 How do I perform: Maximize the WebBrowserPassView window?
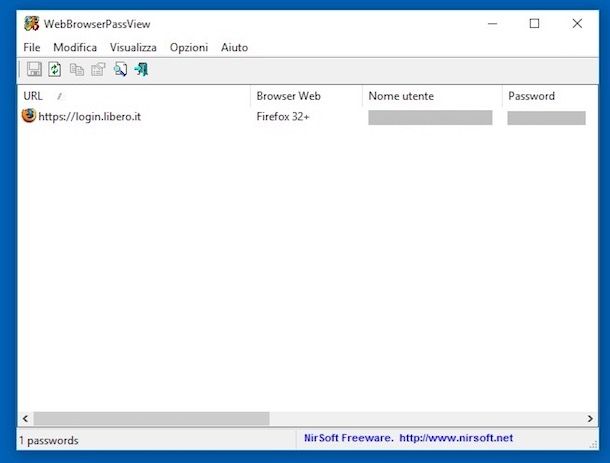[x=535, y=24]
